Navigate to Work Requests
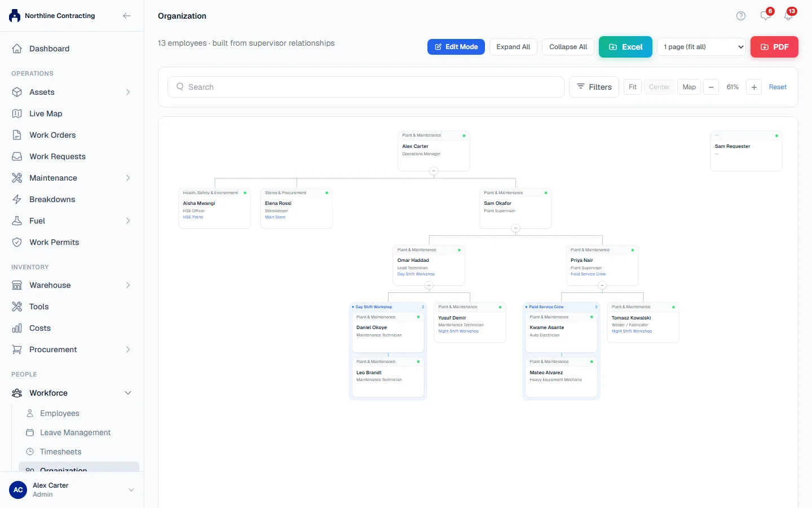Viewport: 812px width, 508px height. [72, 156]
